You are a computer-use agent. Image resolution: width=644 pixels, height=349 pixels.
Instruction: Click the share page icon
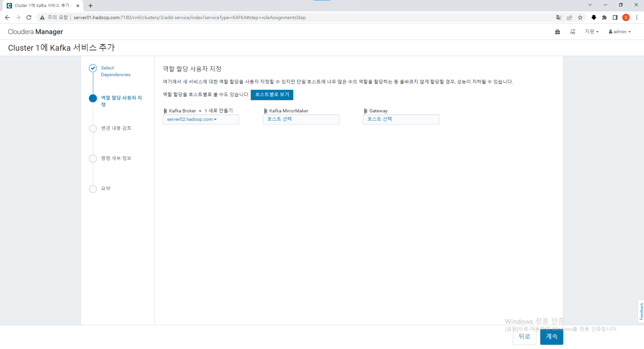click(570, 17)
